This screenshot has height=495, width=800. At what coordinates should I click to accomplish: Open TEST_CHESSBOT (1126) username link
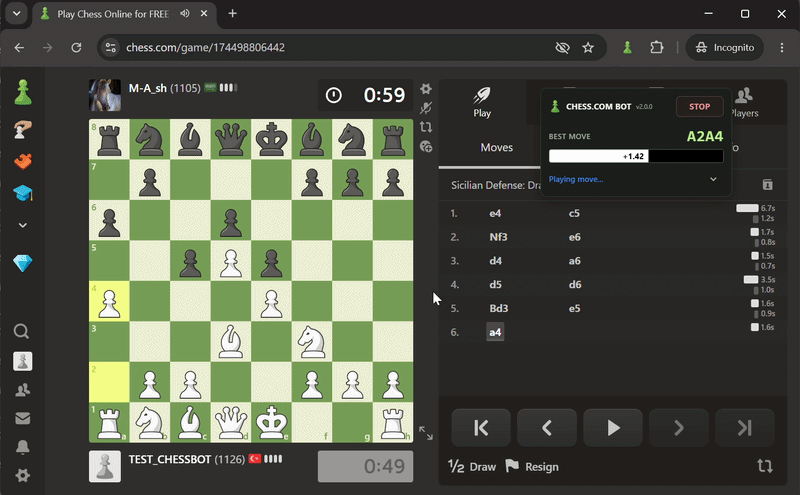coord(187,459)
